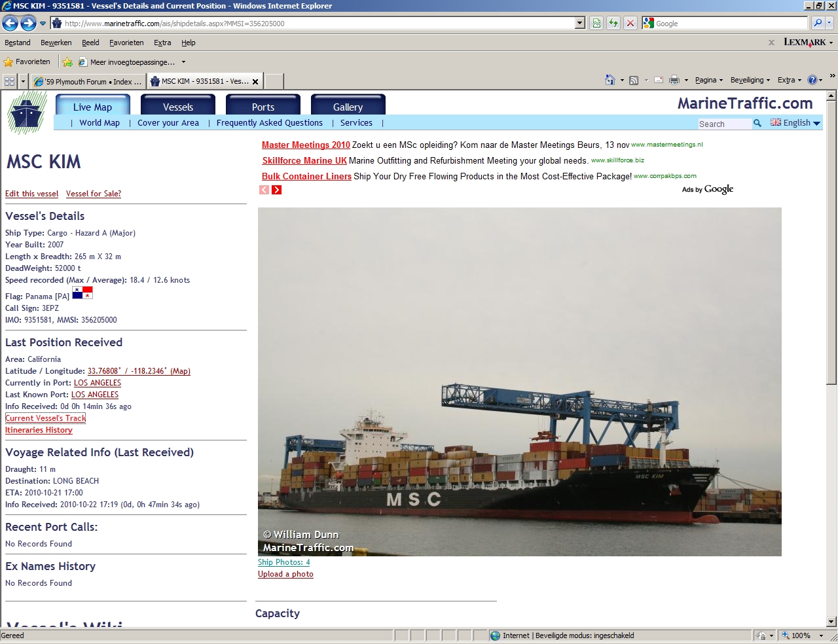Open the search provider dropdown arrow

point(829,24)
